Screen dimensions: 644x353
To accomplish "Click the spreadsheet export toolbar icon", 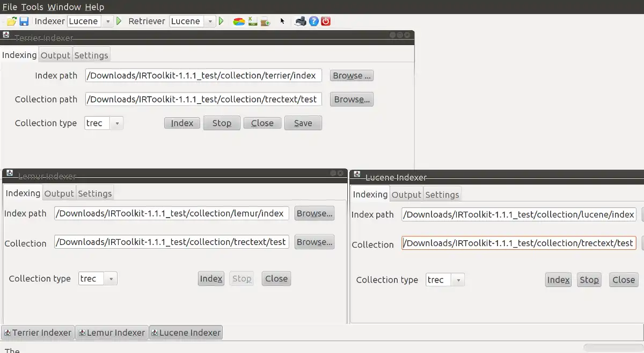I will (252, 21).
